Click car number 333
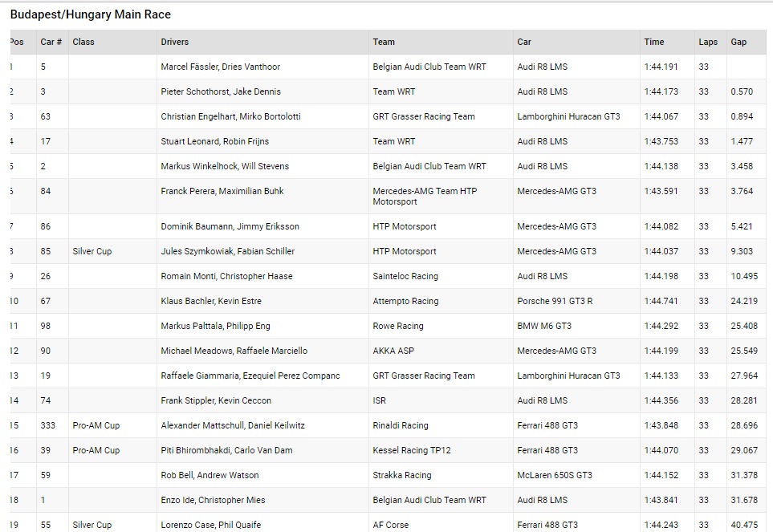 (x=48, y=425)
